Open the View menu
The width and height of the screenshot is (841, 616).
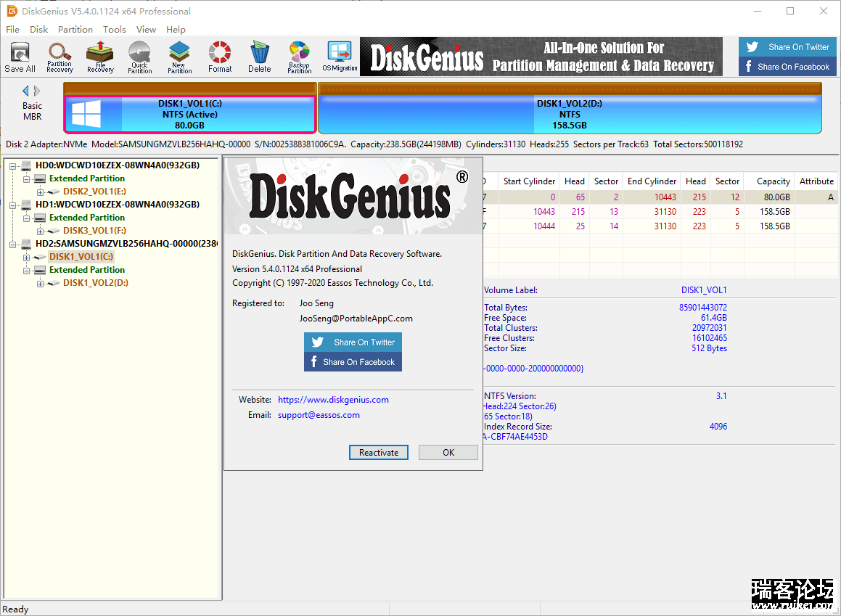pyautogui.click(x=146, y=30)
